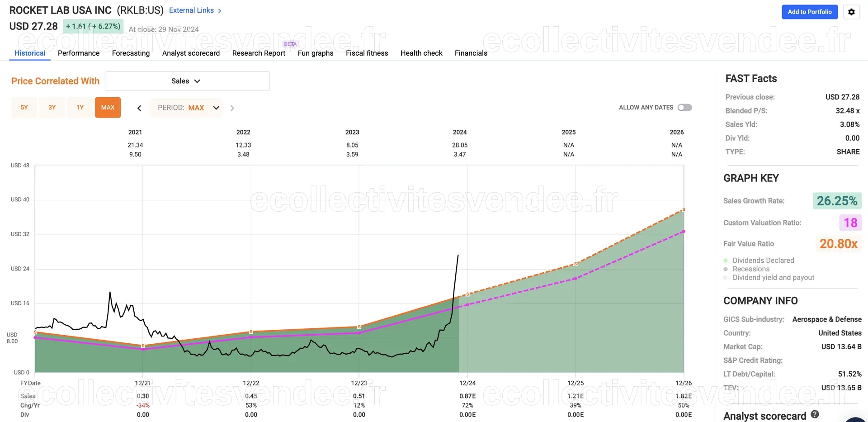This screenshot has height=422, width=868.
Task: Open the Sales correlation dropdown
Action: 187,81
